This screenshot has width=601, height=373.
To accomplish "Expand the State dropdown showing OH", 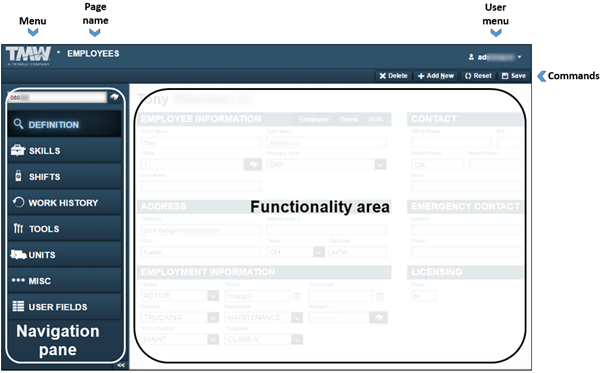I will point(319,252).
